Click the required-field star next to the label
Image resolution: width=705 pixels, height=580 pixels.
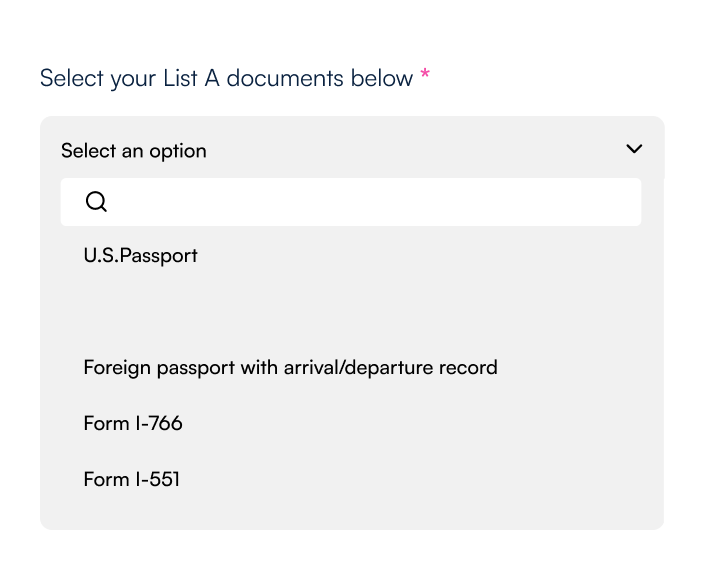[x=425, y=76]
